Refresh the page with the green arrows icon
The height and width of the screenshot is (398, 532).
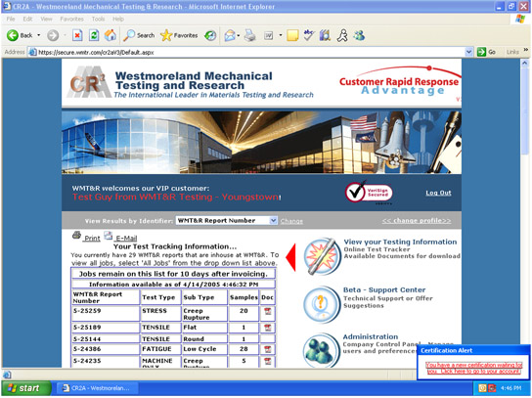tap(94, 35)
